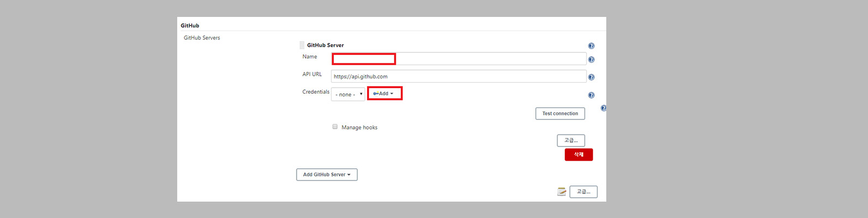Screen dimensions: 868x218
Task: Click the bottom 고급 button beside notepad
Action: click(x=583, y=192)
